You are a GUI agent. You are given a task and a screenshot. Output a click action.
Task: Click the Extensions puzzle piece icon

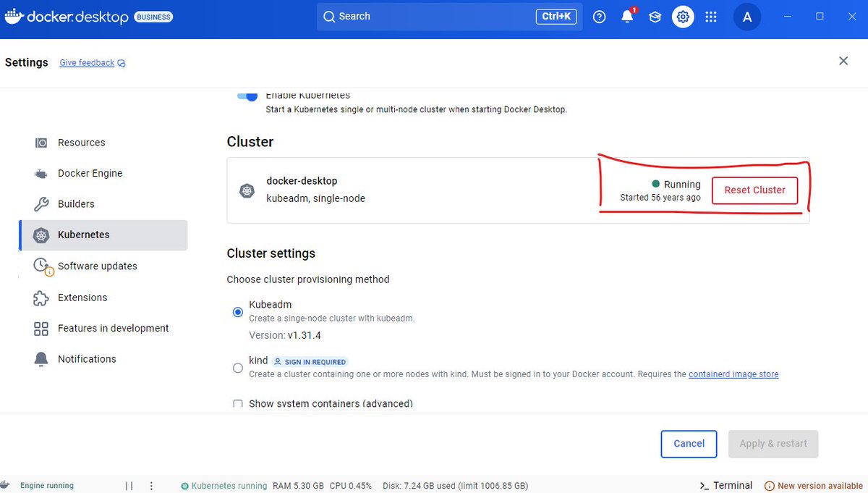[x=41, y=298]
